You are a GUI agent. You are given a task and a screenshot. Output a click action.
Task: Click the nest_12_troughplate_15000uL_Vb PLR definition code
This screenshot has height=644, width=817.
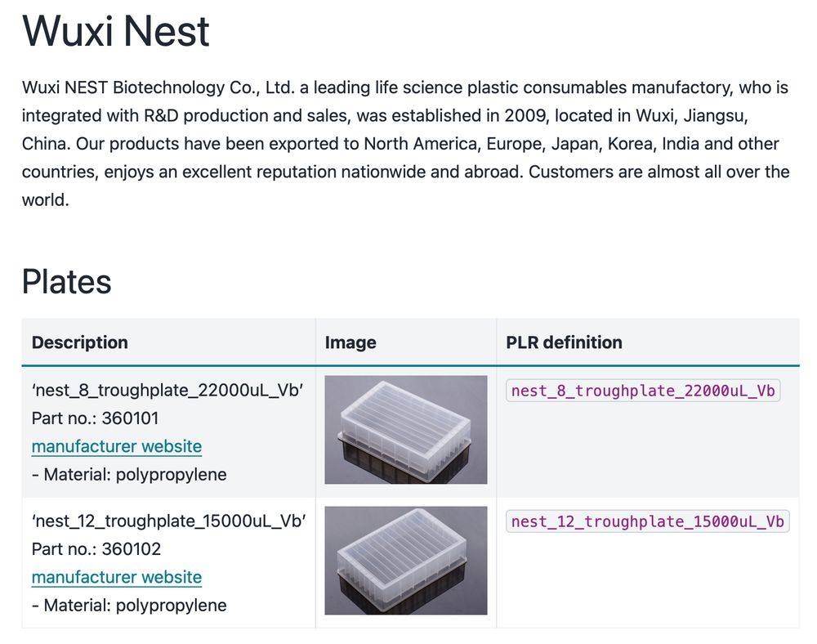pos(648,521)
